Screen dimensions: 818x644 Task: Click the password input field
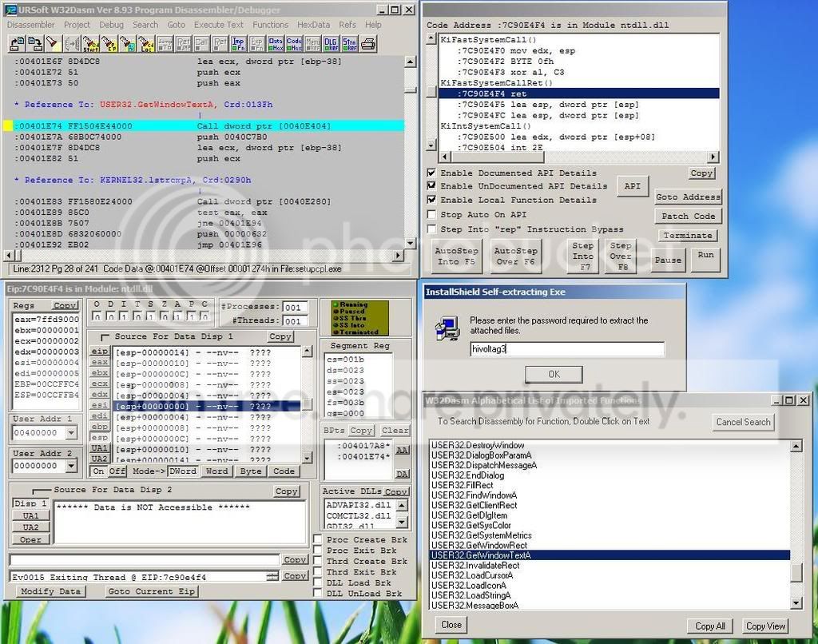coord(567,349)
